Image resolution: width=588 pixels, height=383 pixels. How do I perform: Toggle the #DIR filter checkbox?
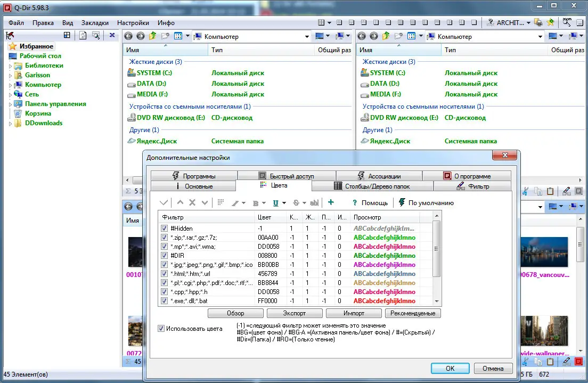click(x=164, y=255)
